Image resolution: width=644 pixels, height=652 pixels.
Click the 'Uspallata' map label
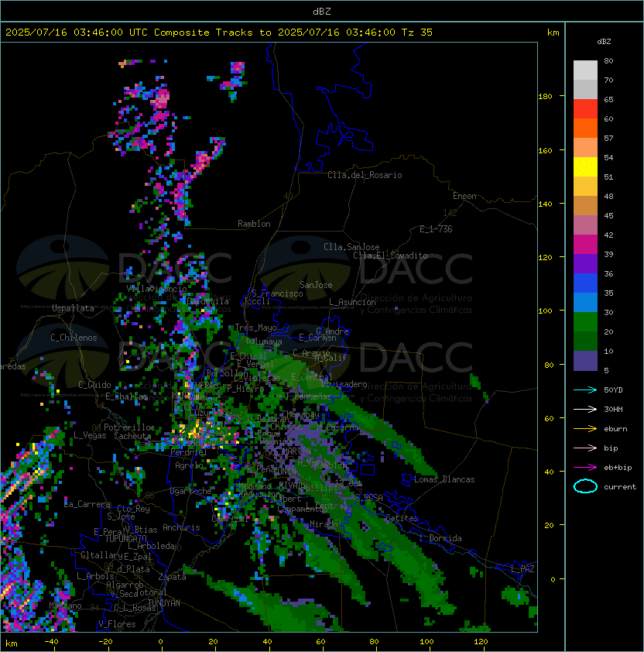pyautogui.click(x=73, y=308)
